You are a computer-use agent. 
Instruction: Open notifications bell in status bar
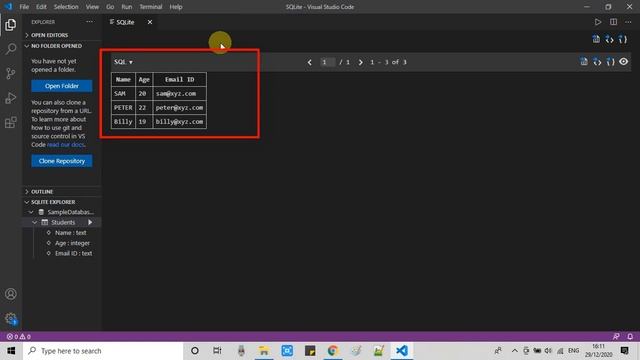630,337
